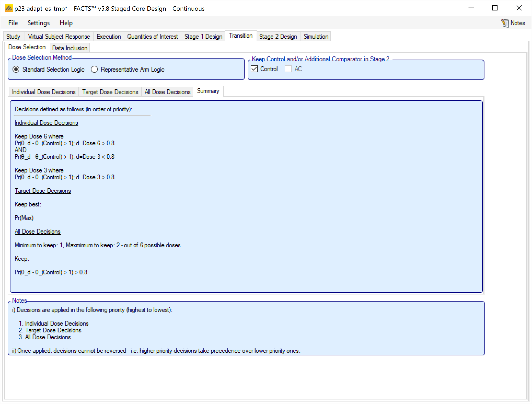Viewport: 532px width, 404px height.
Task: Open the Notes notepad icon
Action: point(505,23)
